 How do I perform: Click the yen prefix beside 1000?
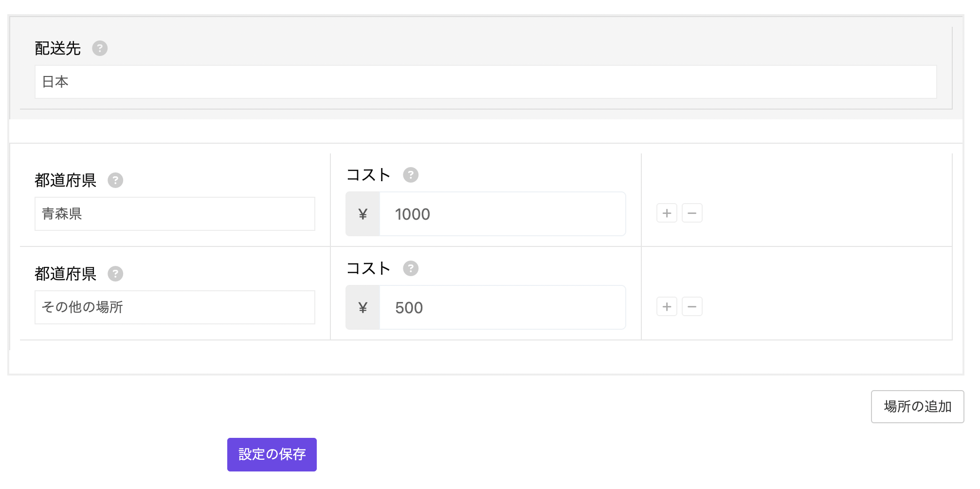point(363,214)
